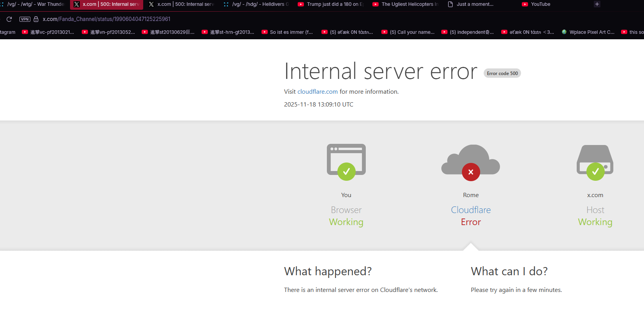Click the 'Error code 500' badge

502,73
